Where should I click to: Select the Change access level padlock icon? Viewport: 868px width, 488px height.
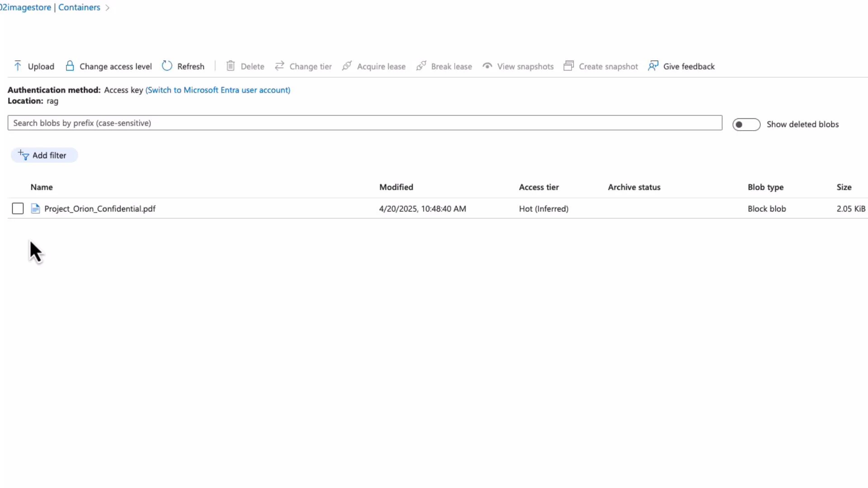pyautogui.click(x=70, y=66)
